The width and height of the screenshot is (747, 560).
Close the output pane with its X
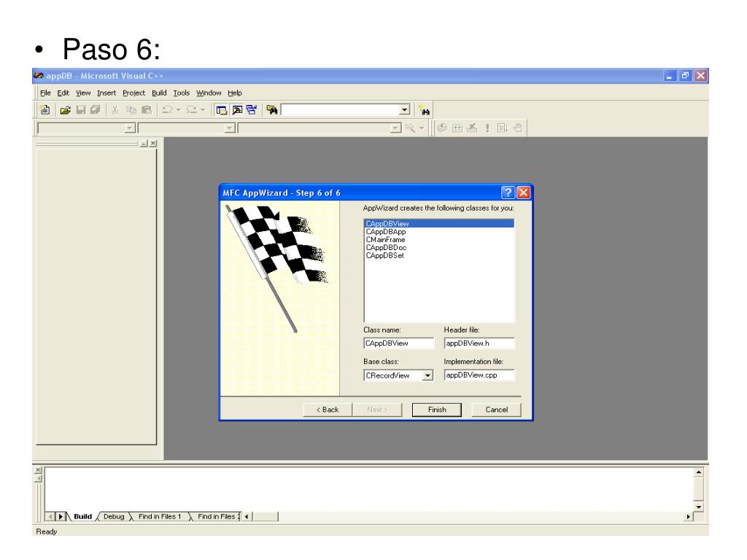point(39,470)
